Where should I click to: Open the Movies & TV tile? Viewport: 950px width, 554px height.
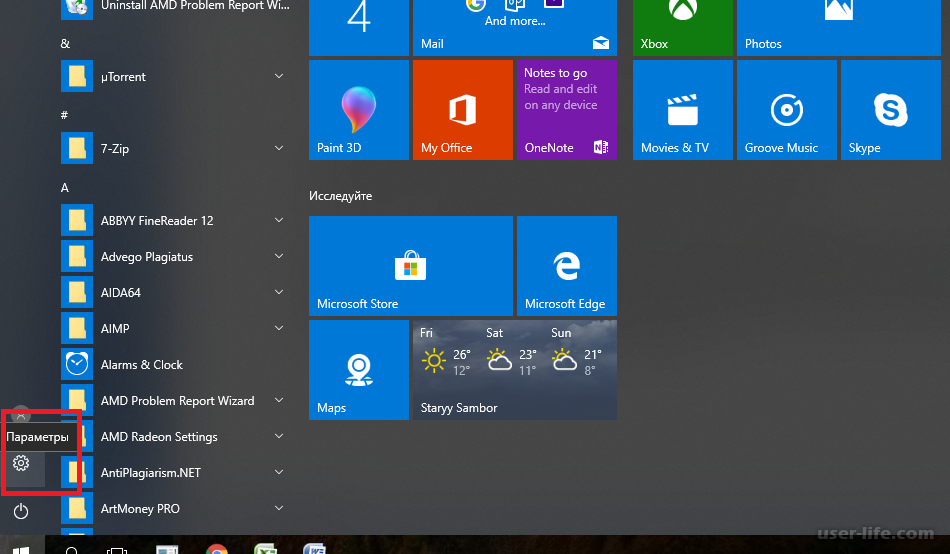(x=683, y=110)
